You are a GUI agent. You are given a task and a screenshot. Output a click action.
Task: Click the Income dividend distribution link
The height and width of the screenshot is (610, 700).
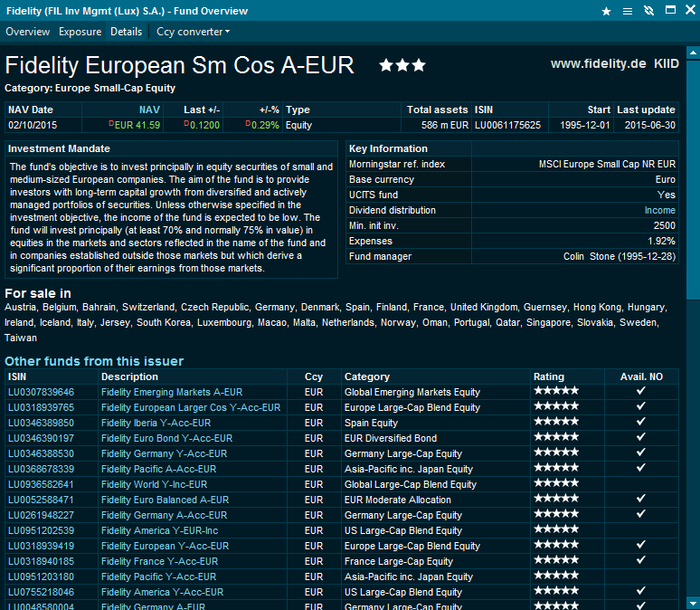point(660,211)
